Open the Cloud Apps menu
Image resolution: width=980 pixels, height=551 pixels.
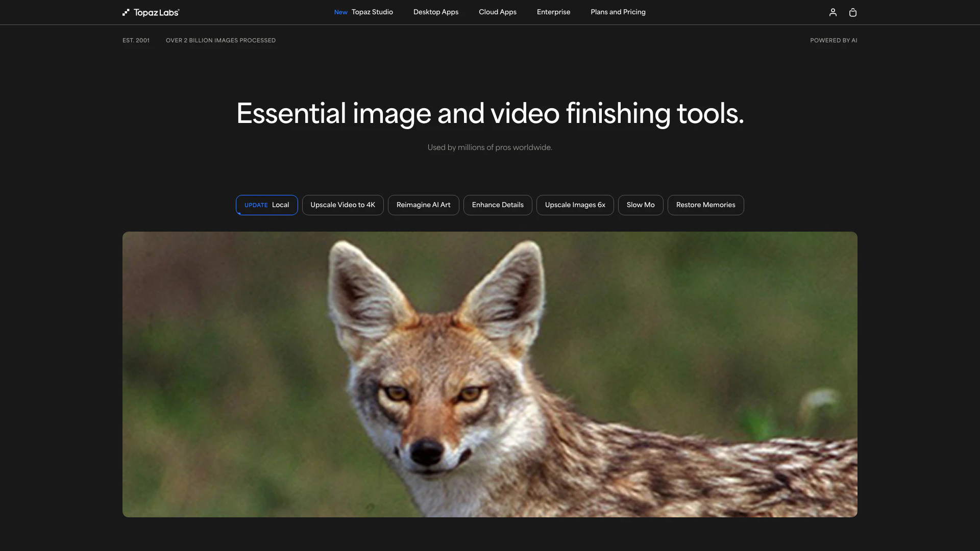497,12
